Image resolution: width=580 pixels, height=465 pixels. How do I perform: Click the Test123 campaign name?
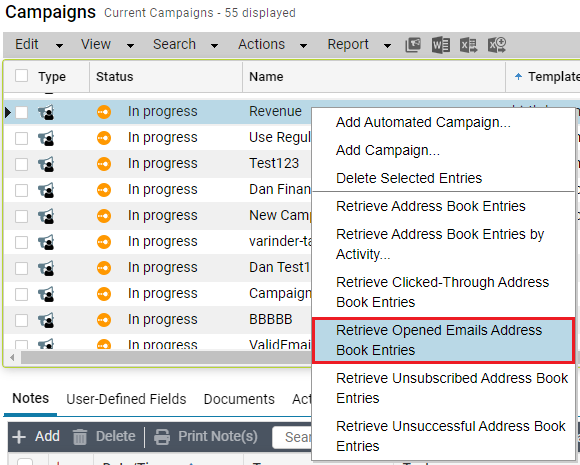tap(274, 164)
